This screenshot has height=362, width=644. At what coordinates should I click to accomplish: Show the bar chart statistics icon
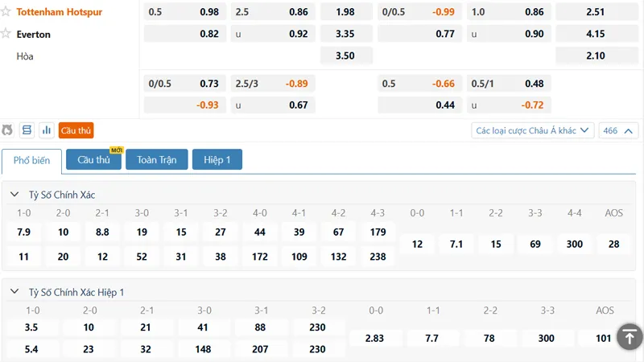[47, 130]
